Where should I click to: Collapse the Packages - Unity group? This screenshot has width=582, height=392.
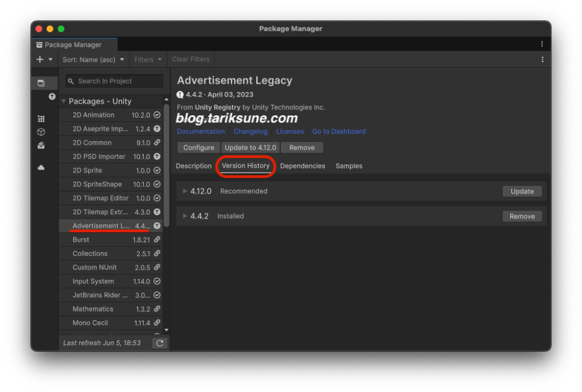pyautogui.click(x=64, y=102)
